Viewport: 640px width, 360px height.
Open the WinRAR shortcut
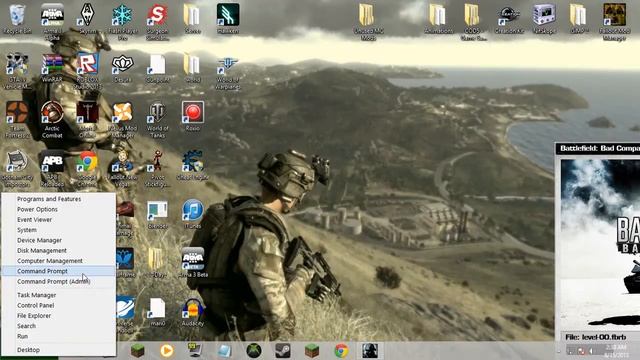tap(52, 68)
